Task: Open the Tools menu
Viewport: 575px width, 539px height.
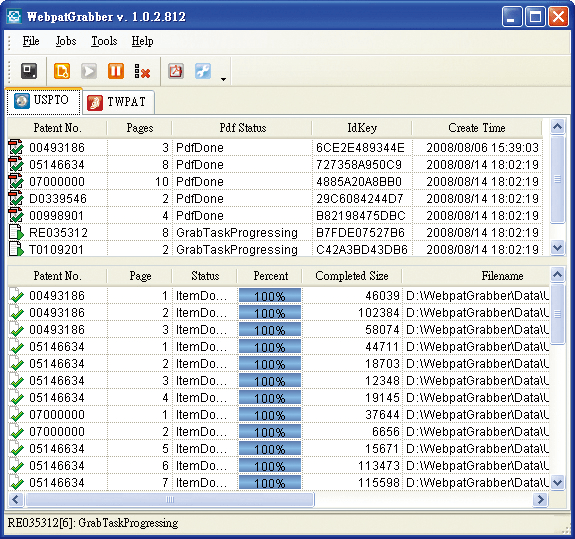Action: click(x=104, y=41)
